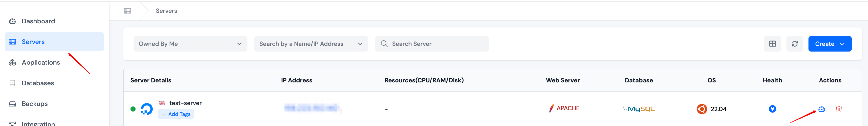This screenshot has width=868, height=126.
Task: Click the Ubuntu OS icon
Action: (702, 109)
